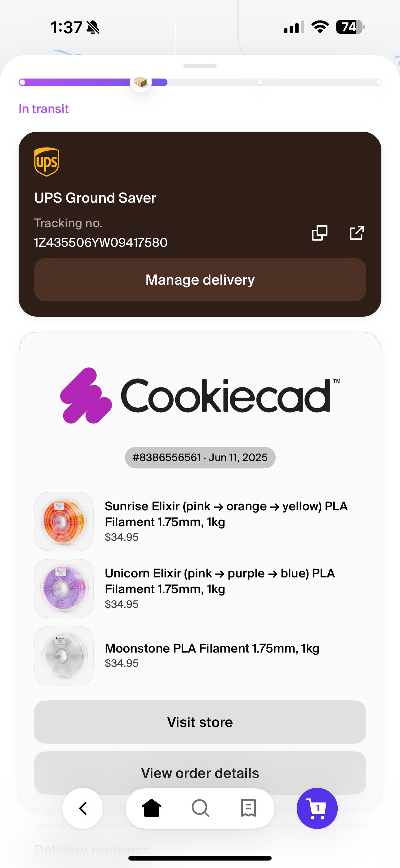Image resolution: width=400 pixels, height=868 pixels.
Task: Open the Search tab
Action: 200,808
